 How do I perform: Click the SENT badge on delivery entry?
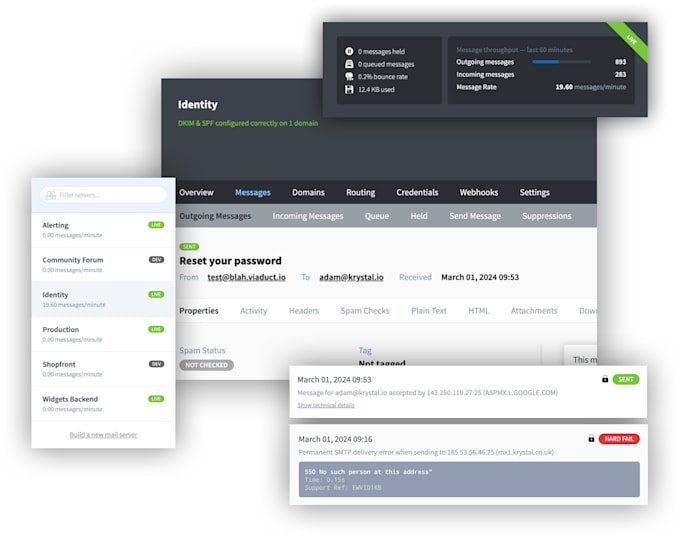tap(626, 379)
